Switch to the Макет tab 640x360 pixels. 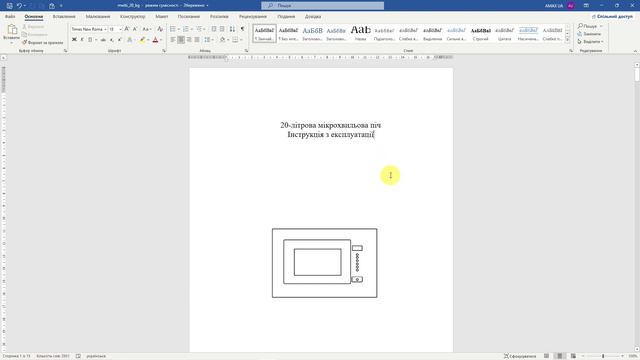tap(162, 17)
